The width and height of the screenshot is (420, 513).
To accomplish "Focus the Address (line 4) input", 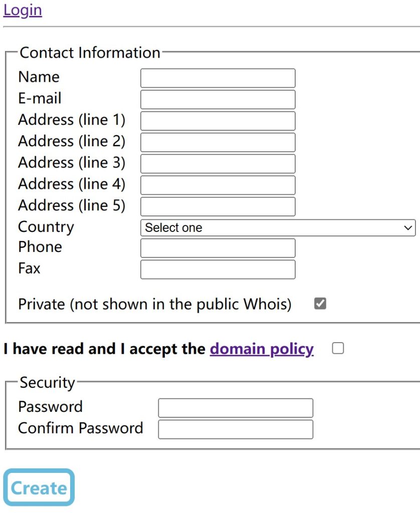I will (218, 185).
